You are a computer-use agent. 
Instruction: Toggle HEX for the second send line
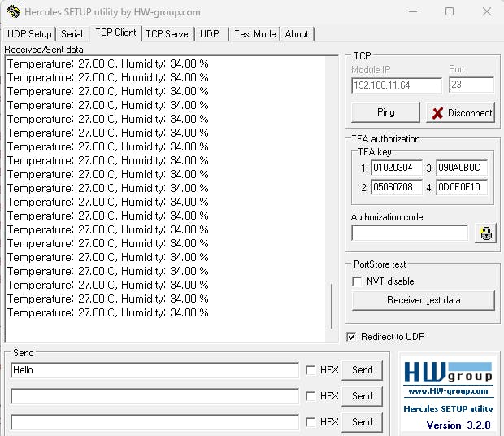coord(311,396)
